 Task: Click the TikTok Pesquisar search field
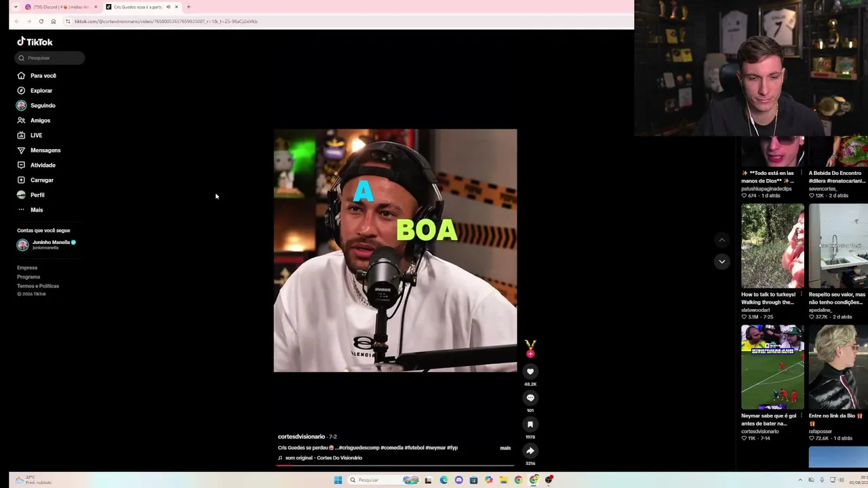(x=50, y=58)
